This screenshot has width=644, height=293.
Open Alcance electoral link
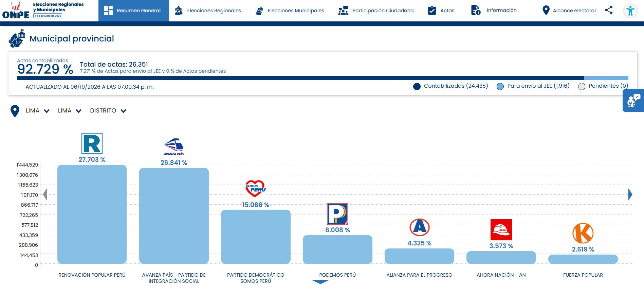569,11
